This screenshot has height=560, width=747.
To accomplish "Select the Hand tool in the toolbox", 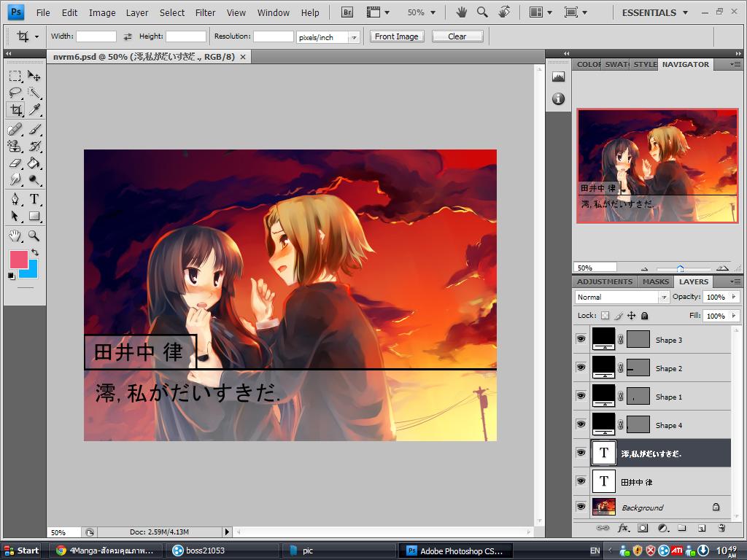I will (x=15, y=236).
